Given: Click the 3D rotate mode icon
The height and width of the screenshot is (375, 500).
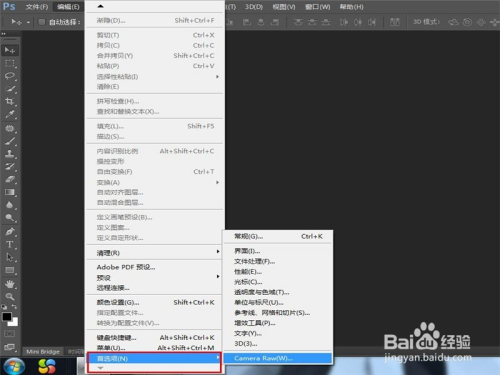Looking at the screenshot, I should tap(453, 22).
